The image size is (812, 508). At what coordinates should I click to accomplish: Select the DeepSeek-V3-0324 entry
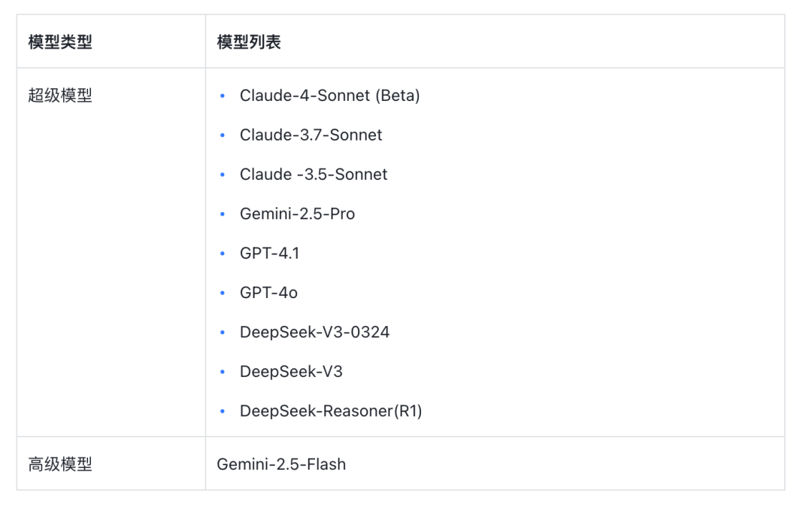314,332
